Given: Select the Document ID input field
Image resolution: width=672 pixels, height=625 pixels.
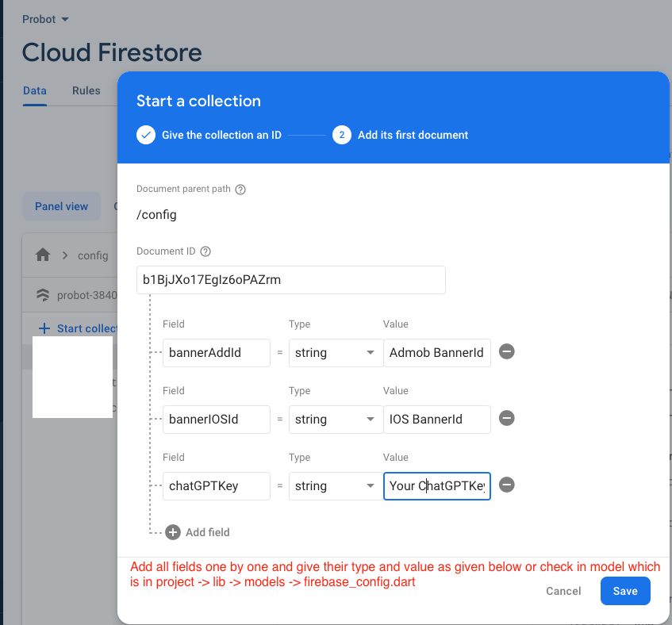Looking at the screenshot, I should (x=290, y=280).
